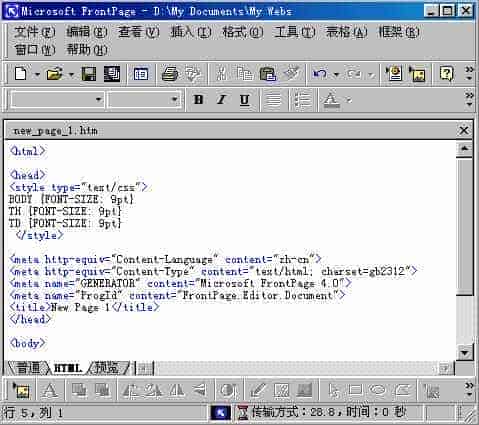Open the 查看(V) menu

(138, 32)
